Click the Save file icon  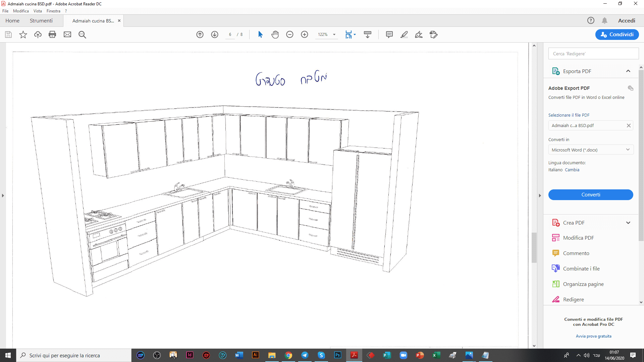(x=8, y=35)
